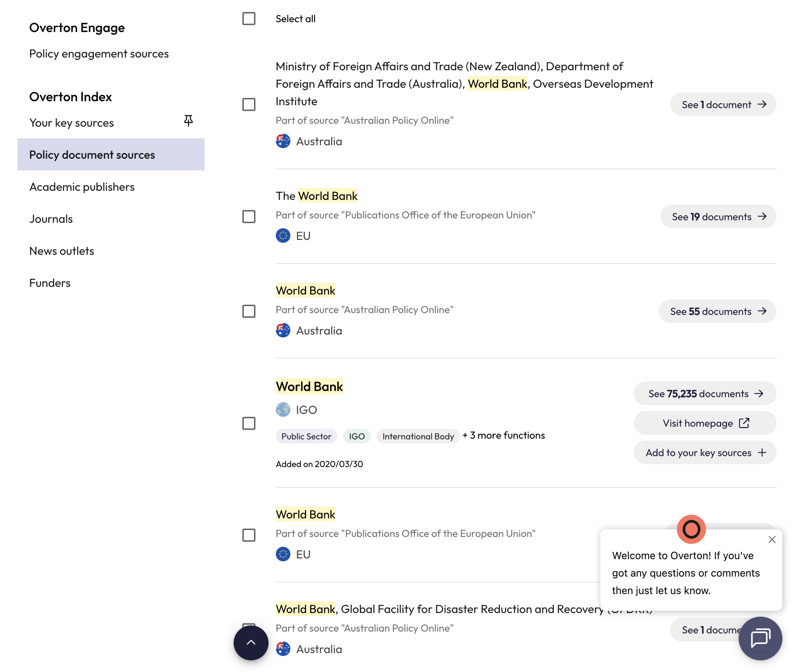Check the Ministry of Foreign Affairs and Trade row
This screenshot has height=672, width=794.
pos(249,104)
